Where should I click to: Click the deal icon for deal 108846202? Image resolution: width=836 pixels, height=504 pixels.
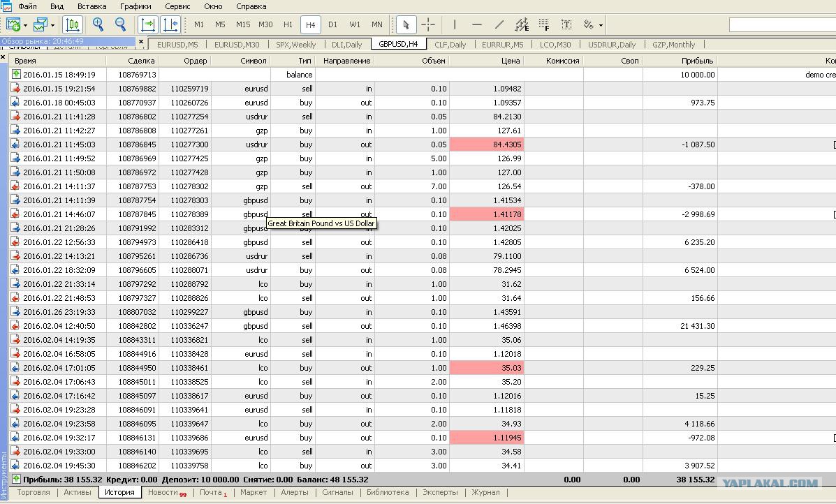pos(15,465)
